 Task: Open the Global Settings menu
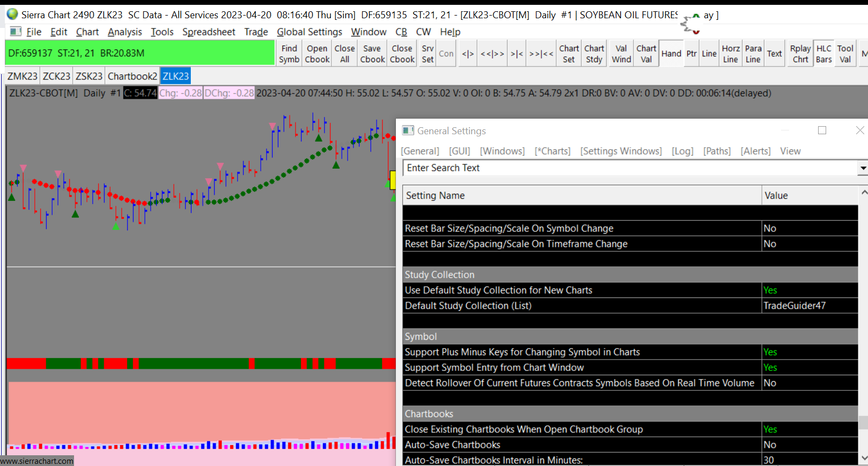point(310,32)
